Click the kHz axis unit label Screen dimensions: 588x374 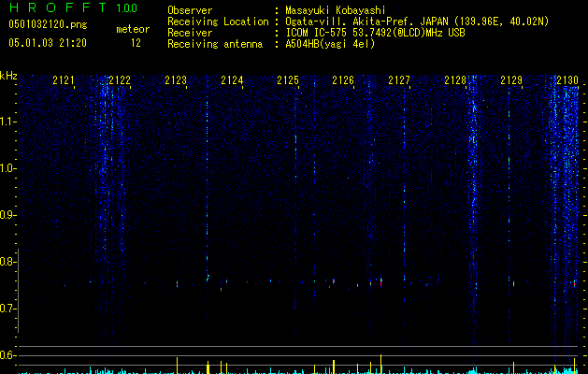(8, 76)
